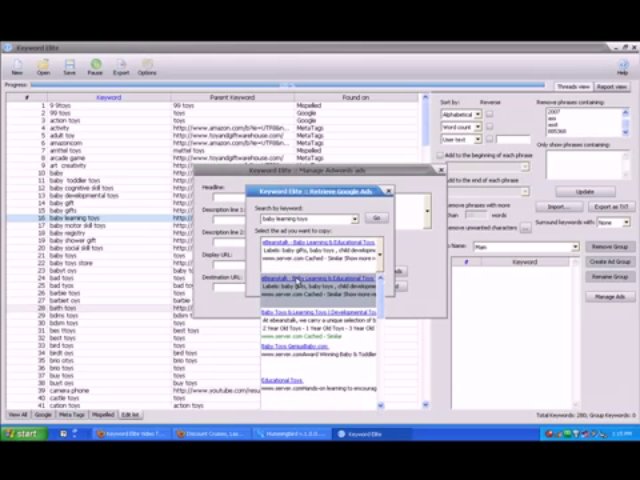640x480 pixels.
Task: Open the Alphabetical sort dropdown
Action: point(477,114)
